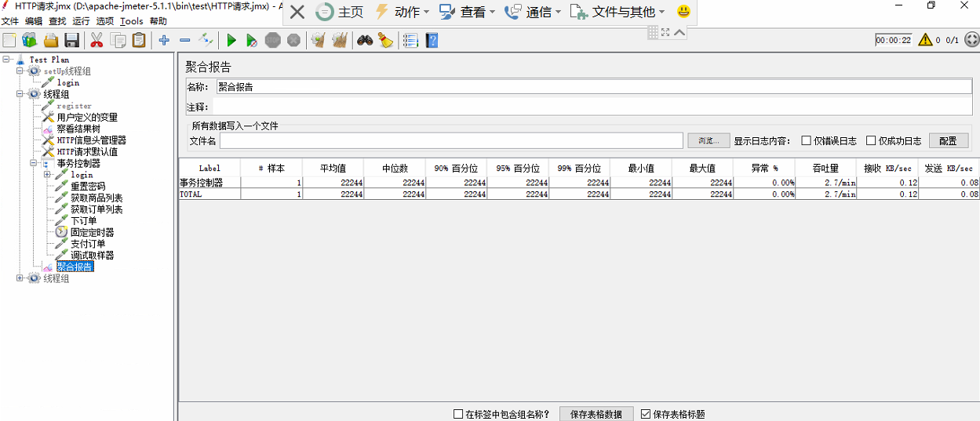This screenshot has width=980, height=421.
Task: Click the Paste clipboard icon
Action: (x=139, y=40)
